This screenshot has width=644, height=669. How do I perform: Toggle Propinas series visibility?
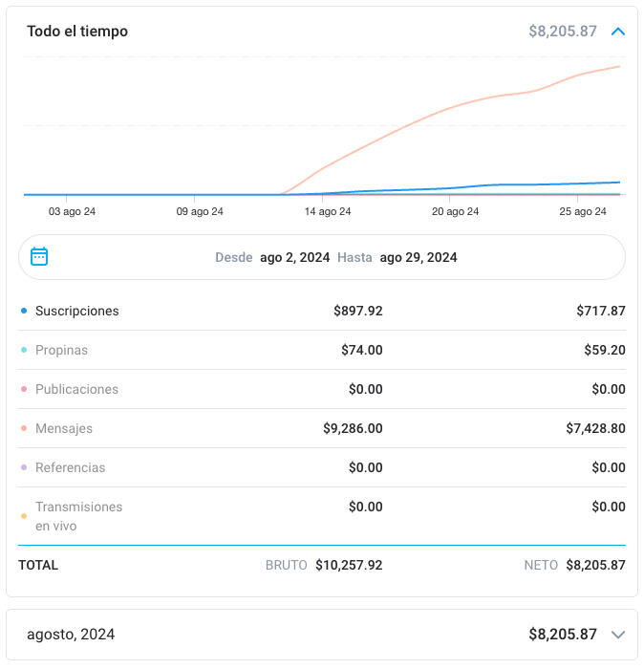coord(61,350)
